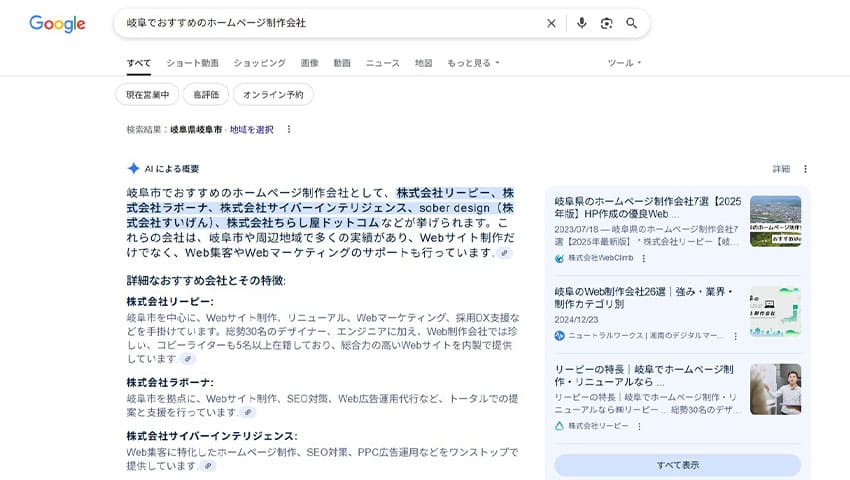Click the AI による概要 label

172,169
